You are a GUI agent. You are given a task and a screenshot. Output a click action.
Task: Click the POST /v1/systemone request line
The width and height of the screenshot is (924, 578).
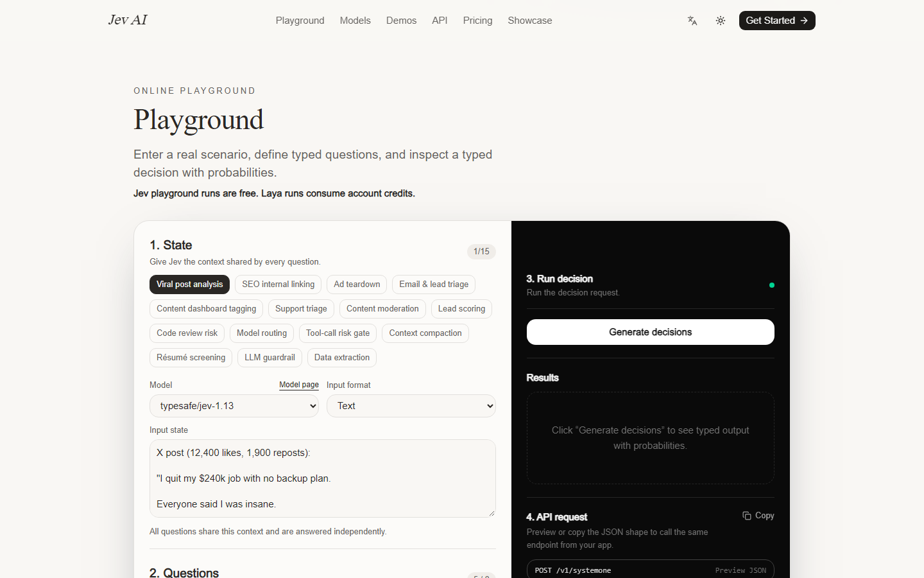click(573, 570)
